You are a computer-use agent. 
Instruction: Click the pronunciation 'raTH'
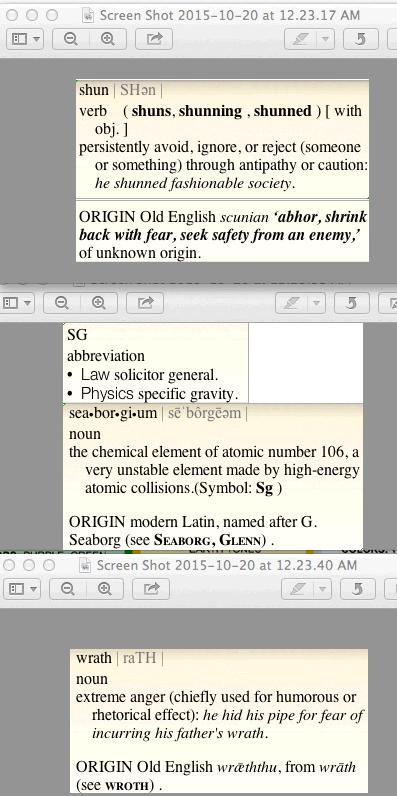pos(139,658)
